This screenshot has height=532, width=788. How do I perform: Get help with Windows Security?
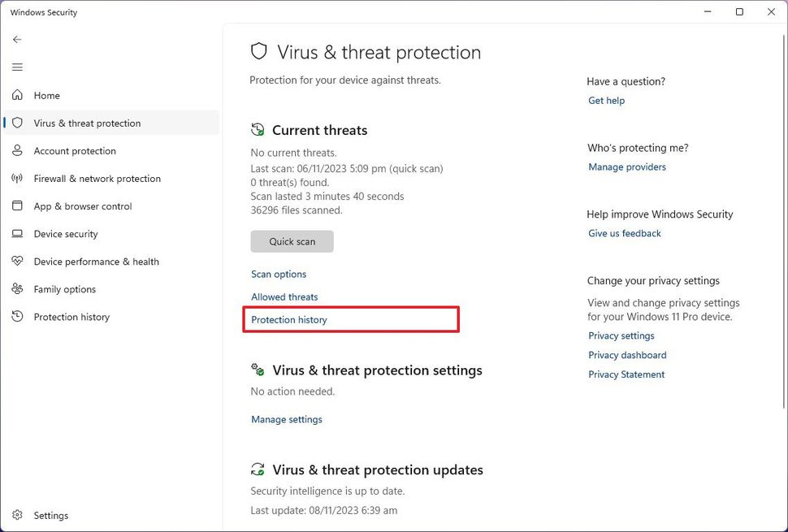[606, 100]
